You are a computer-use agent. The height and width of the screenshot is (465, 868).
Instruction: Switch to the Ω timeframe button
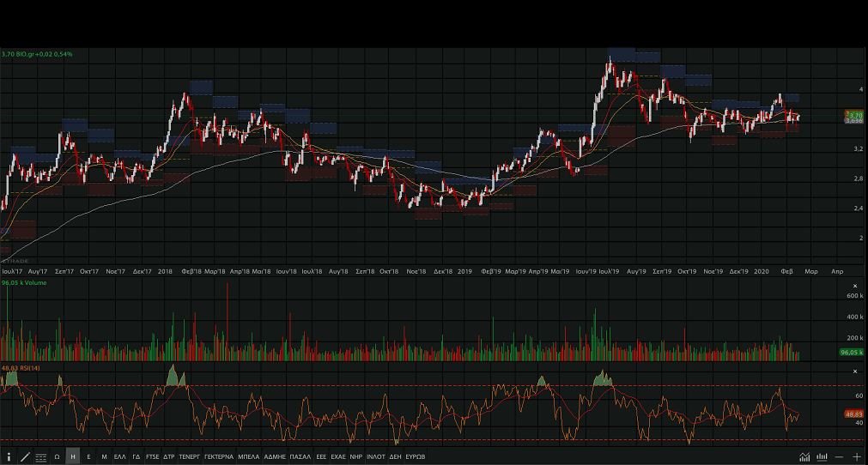[x=57, y=457]
